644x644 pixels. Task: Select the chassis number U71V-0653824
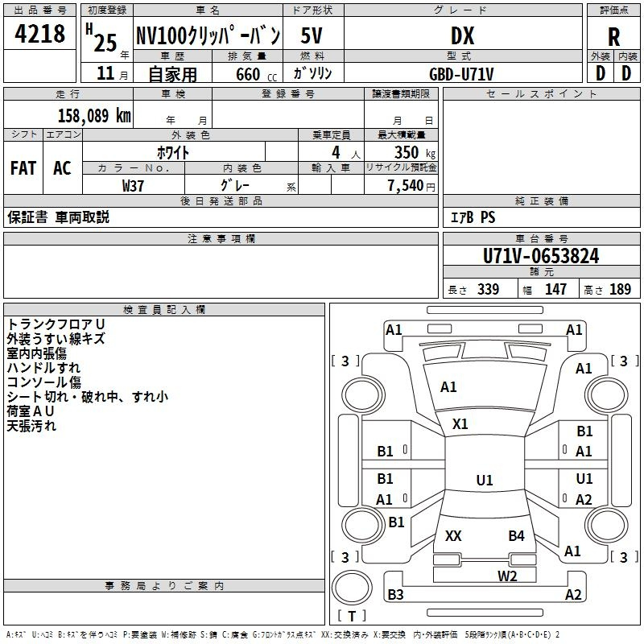tap(541, 257)
